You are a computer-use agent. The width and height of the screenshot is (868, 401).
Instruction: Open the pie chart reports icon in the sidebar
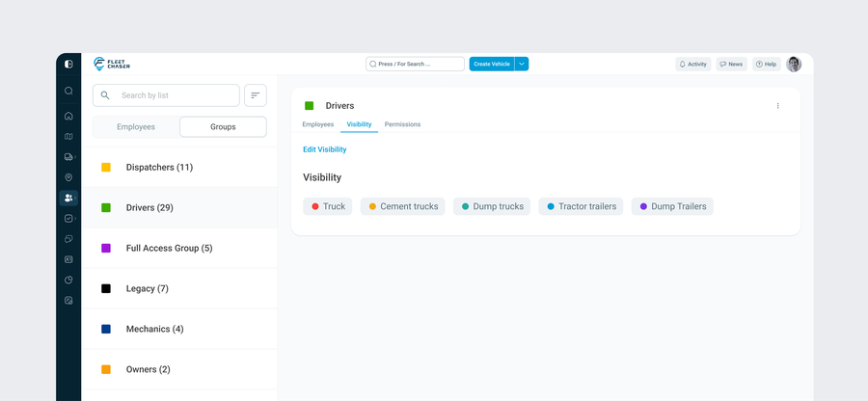pyautogui.click(x=68, y=280)
